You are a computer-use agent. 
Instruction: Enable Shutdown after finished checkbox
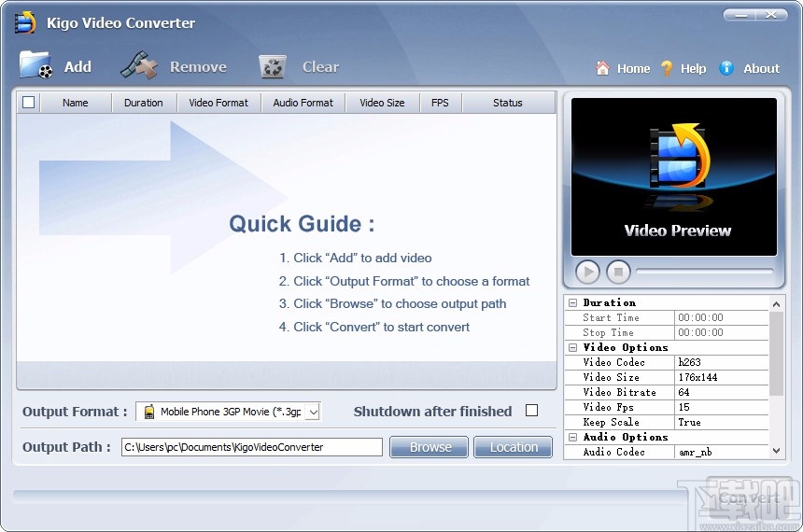point(531,411)
